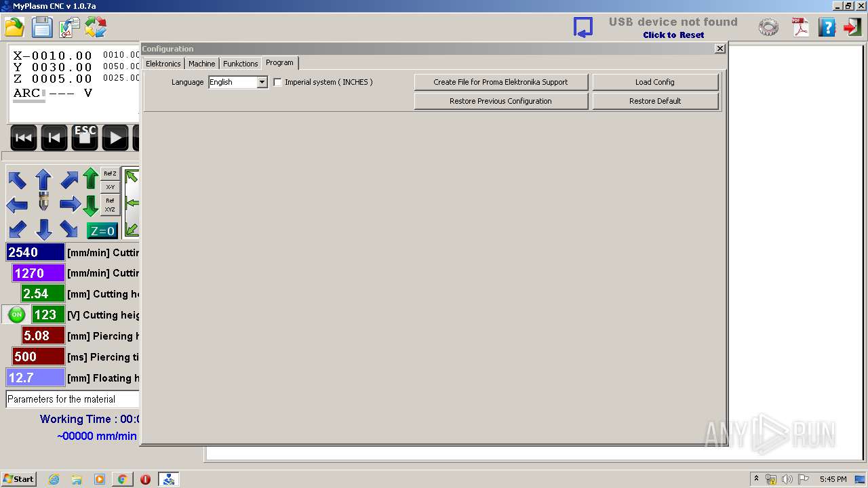Screen dimensions: 868x488
Task: Click the volume icon in system tray
Action: tap(787, 479)
